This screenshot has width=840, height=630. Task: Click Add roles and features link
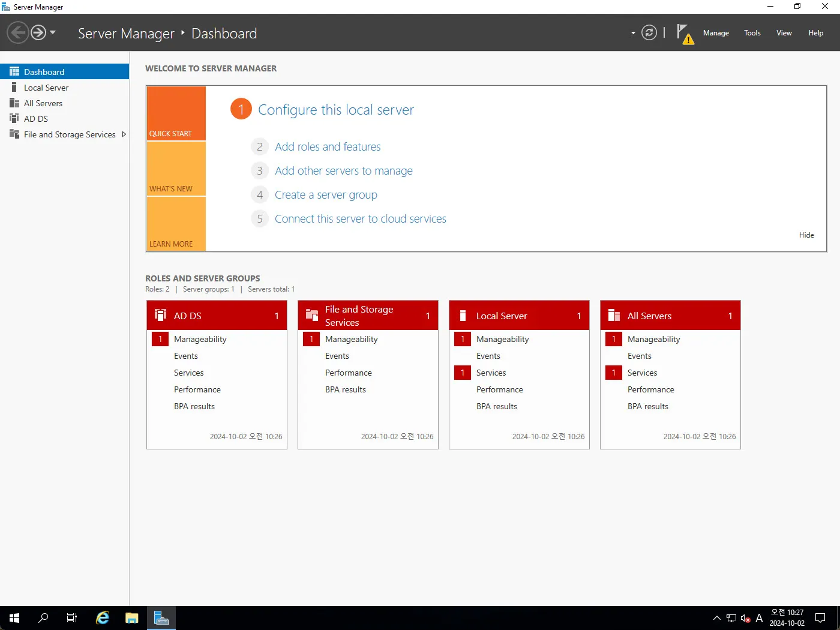(328, 147)
